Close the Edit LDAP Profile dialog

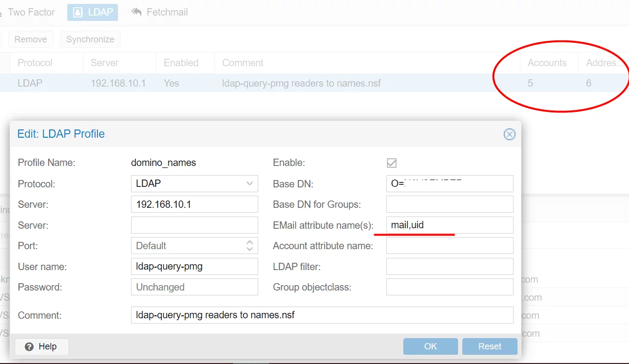coord(509,134)
